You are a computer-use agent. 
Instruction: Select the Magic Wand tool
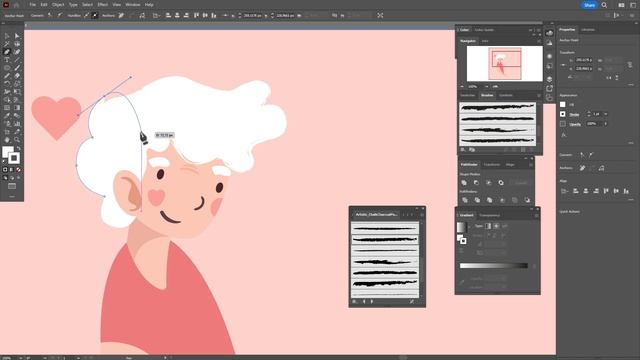point(7,44)
